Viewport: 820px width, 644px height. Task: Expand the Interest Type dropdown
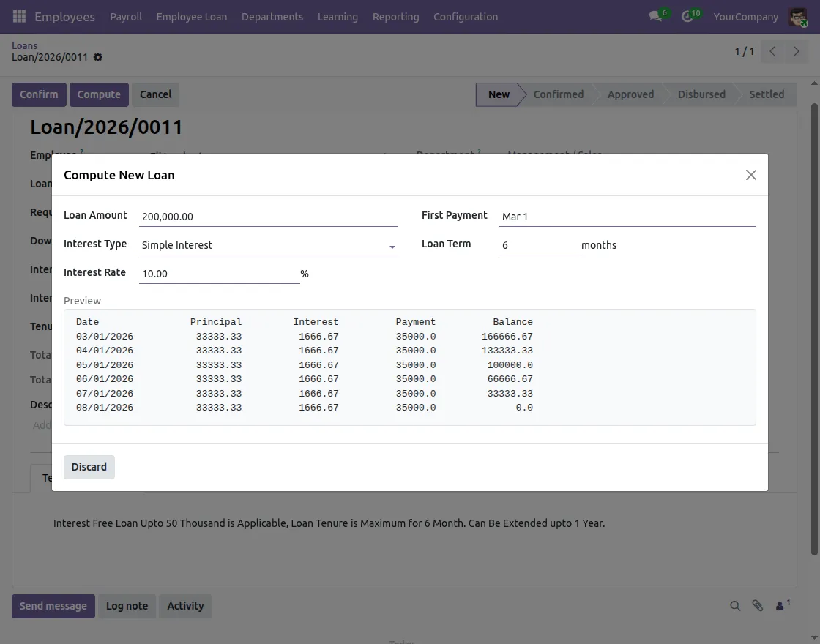(268, 246)
